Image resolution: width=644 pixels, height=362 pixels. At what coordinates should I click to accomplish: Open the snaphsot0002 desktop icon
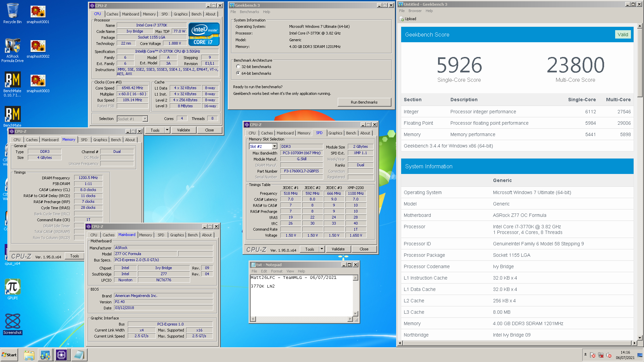tap(38, 48)
